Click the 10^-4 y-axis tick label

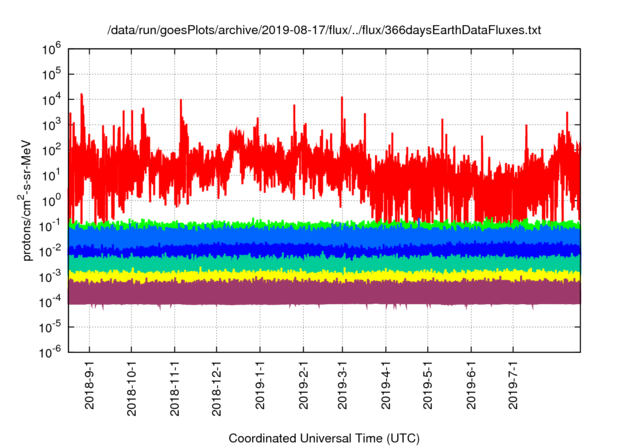pos(51,302)
